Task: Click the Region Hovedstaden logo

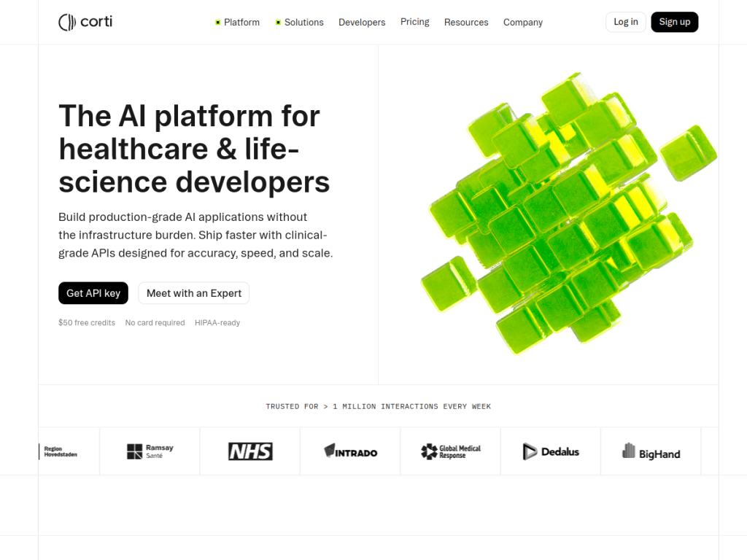Action: [x=58, y=451]
